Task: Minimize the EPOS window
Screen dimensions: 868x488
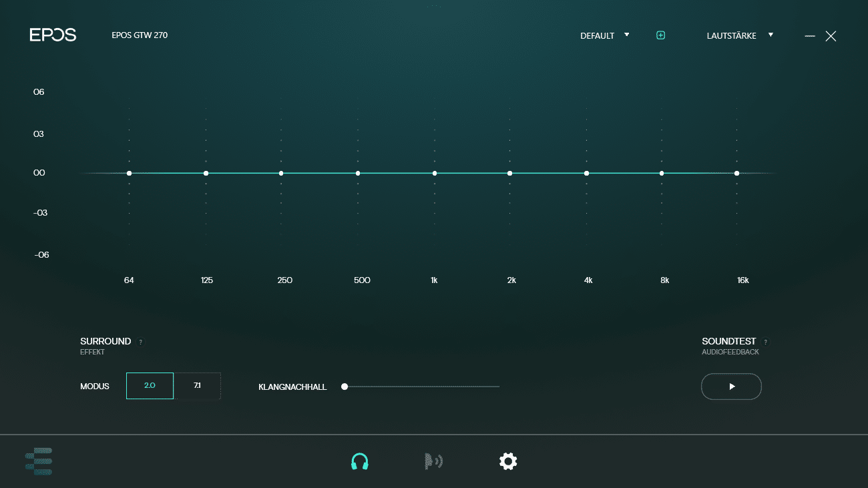Action: pyautogui.click(x=810, y=36)
